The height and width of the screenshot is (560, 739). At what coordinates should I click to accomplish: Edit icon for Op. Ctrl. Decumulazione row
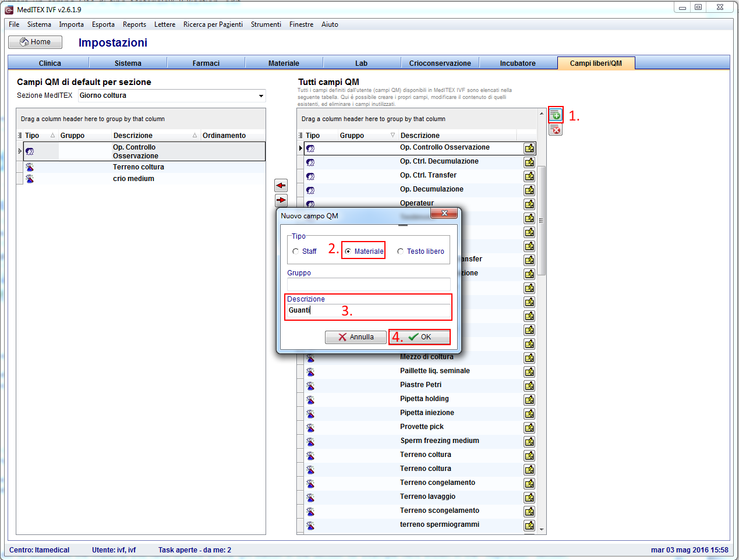tap(529, 162)
